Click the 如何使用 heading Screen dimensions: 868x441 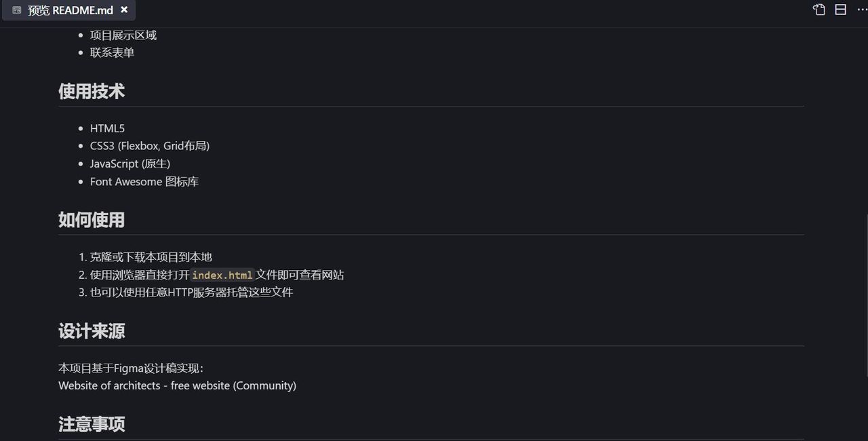point(92,220)
